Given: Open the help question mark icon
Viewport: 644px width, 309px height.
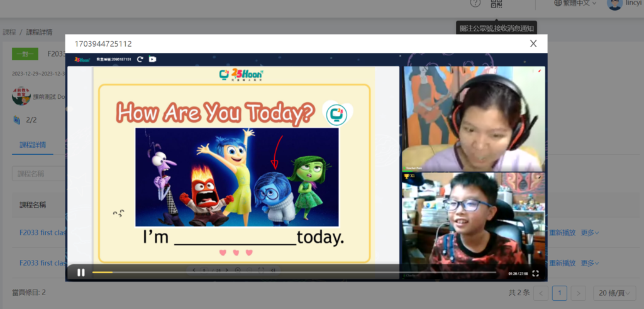Looking at the screenshot, I should click(x=475, y=3).
